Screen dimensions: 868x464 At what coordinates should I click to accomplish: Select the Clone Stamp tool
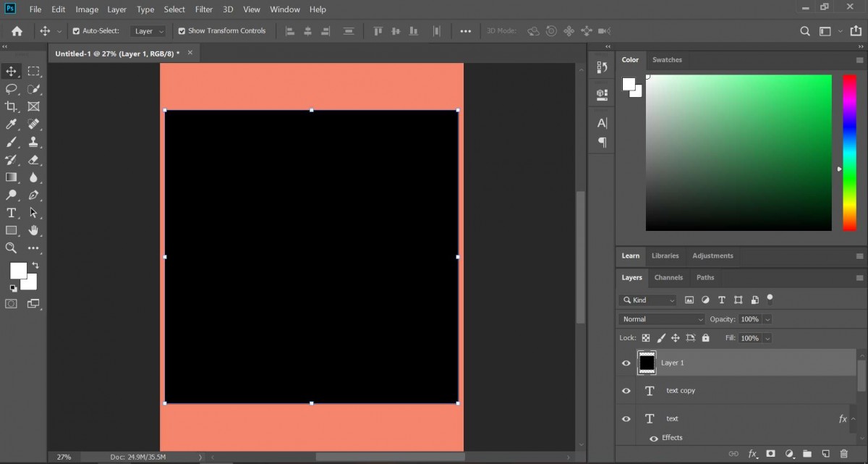33,142
